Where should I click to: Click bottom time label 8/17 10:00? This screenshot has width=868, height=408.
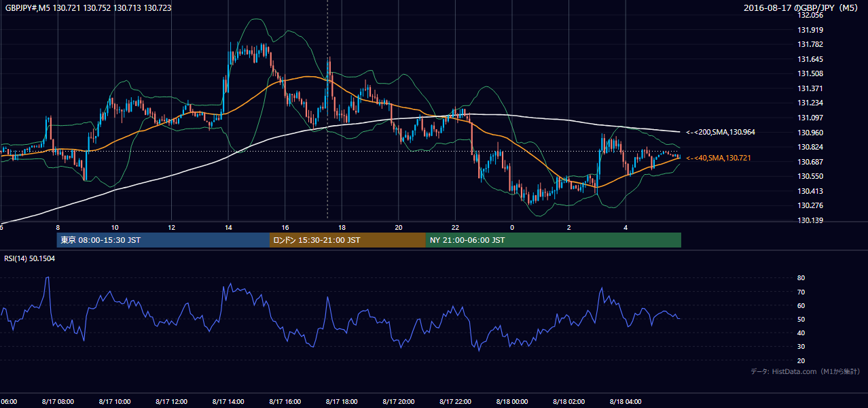tap(115, 401)
